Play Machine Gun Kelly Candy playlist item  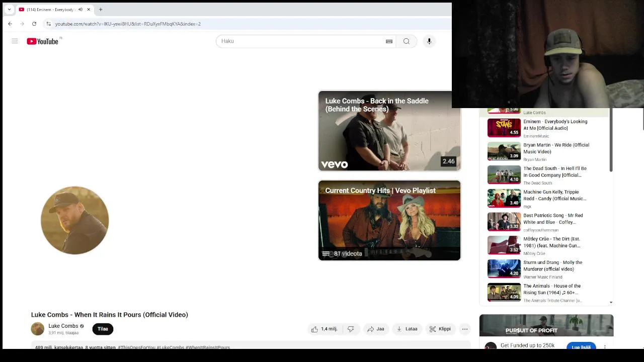(554, 195)
